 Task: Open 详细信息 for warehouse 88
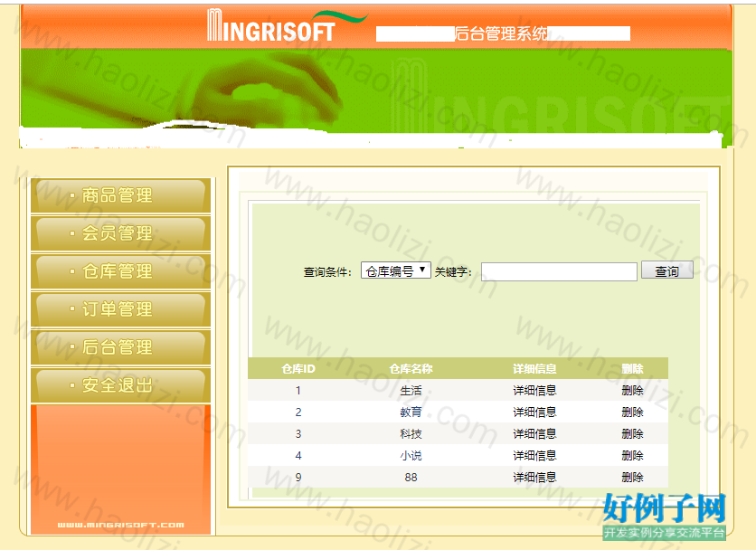tap(534, 477)
